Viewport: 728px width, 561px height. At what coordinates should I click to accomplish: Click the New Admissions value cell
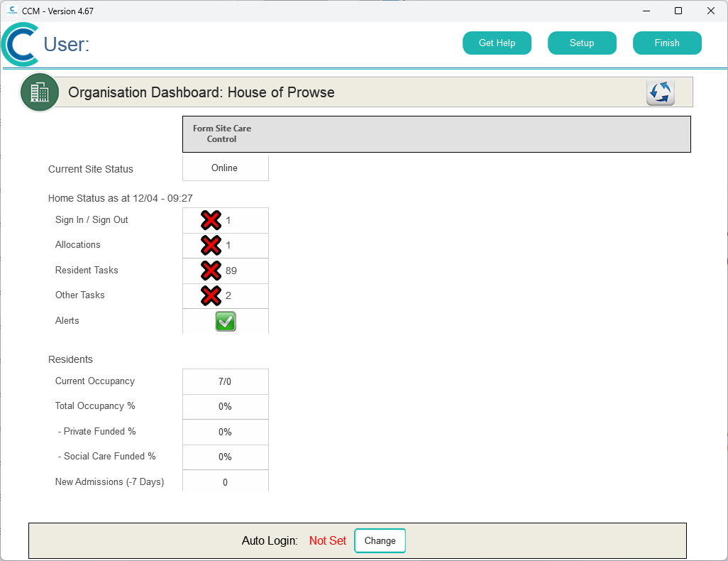[225, 482]
